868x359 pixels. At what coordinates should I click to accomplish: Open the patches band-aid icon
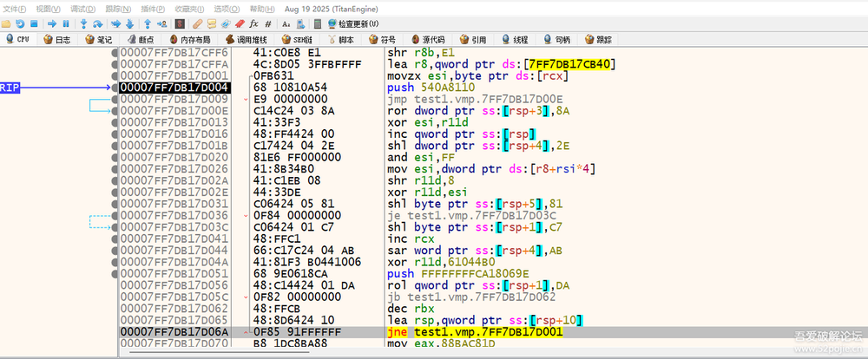197,23
